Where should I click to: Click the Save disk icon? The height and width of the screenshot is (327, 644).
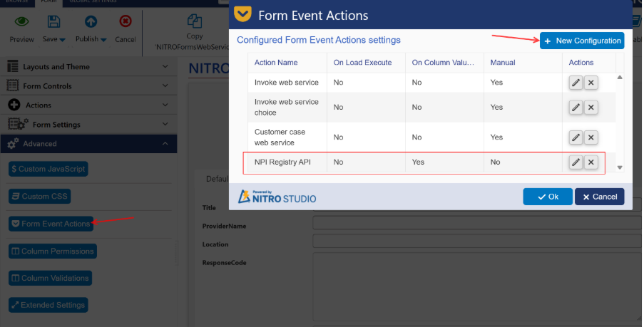pos(53,23)
